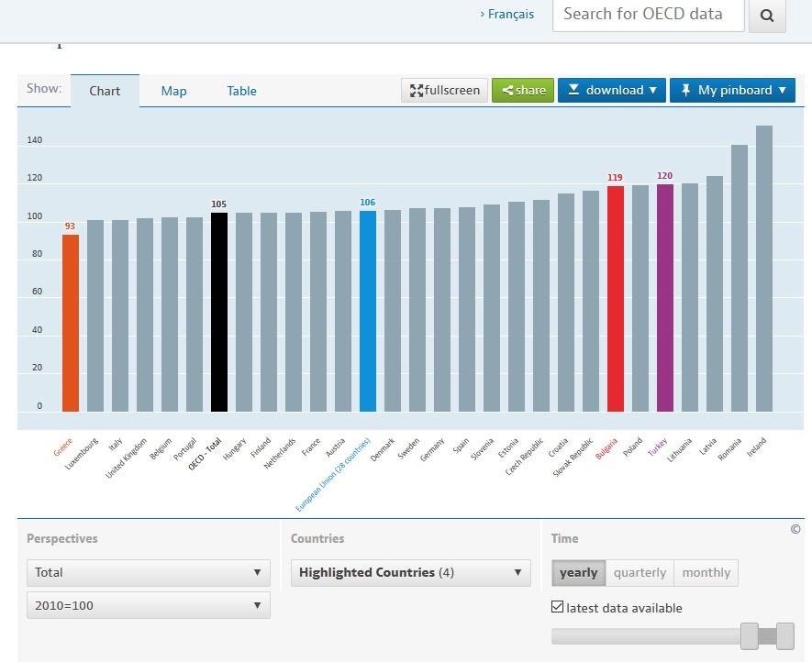Viewport: 812px width, 662px height.
Task: Open the download dropdown menu
Action: coord(612,90)
